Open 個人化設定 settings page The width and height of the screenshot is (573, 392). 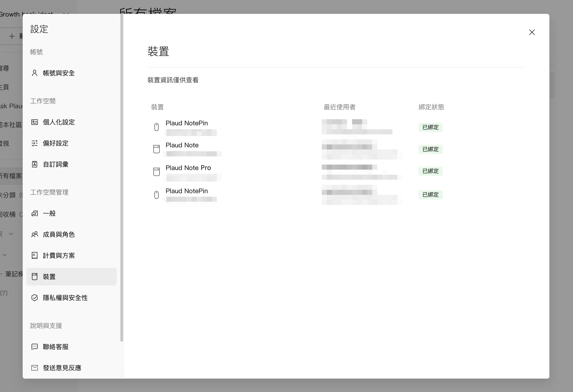pos(71,122)
